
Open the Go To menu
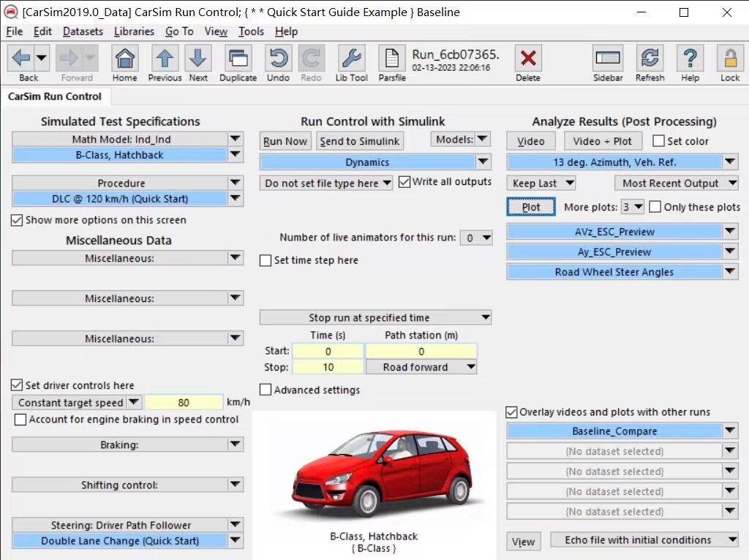coord(179,31)
